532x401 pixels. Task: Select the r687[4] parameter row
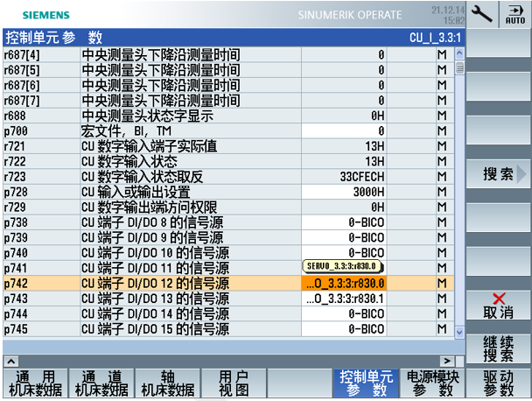tap(228, 54)
